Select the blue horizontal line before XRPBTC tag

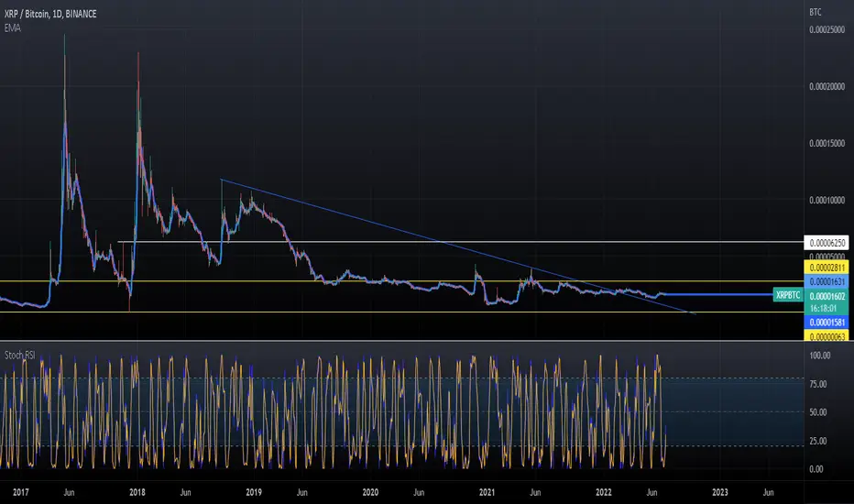(717, 295)
